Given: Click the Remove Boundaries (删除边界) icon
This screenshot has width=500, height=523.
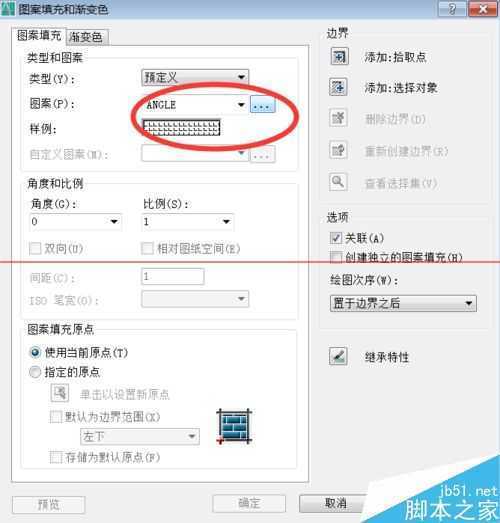Looking at the screenshot, I should (338, 117).
